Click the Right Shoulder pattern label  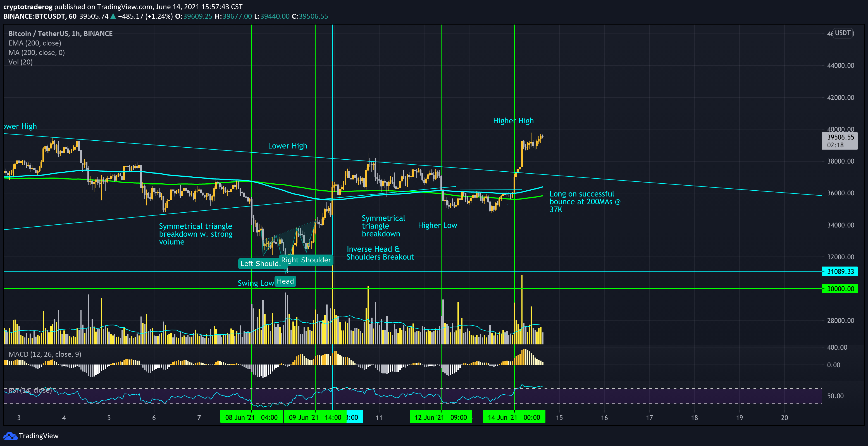(x=306, y=260)
